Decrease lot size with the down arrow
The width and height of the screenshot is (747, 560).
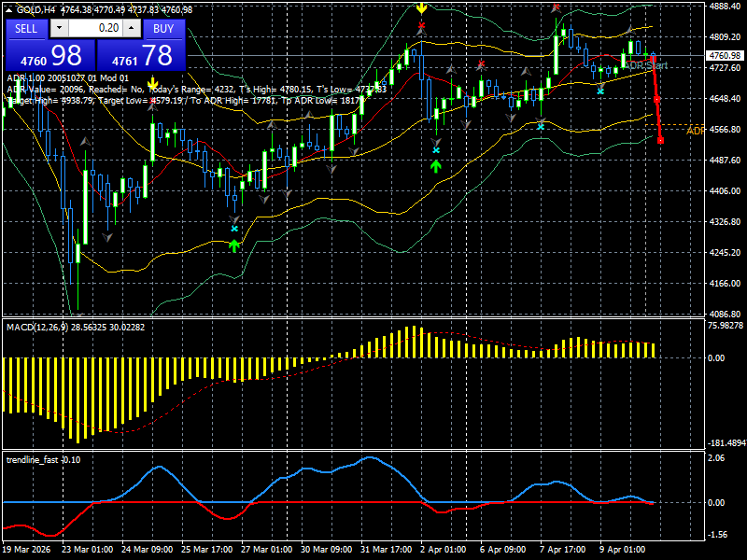coord(59,28)
